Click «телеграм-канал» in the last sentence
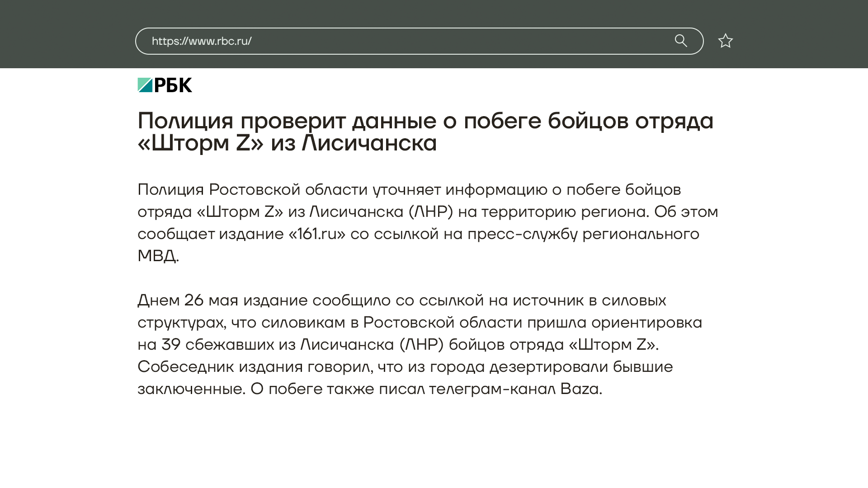The width and height of the screenshot is (868, 488). [x=492, y=389]
